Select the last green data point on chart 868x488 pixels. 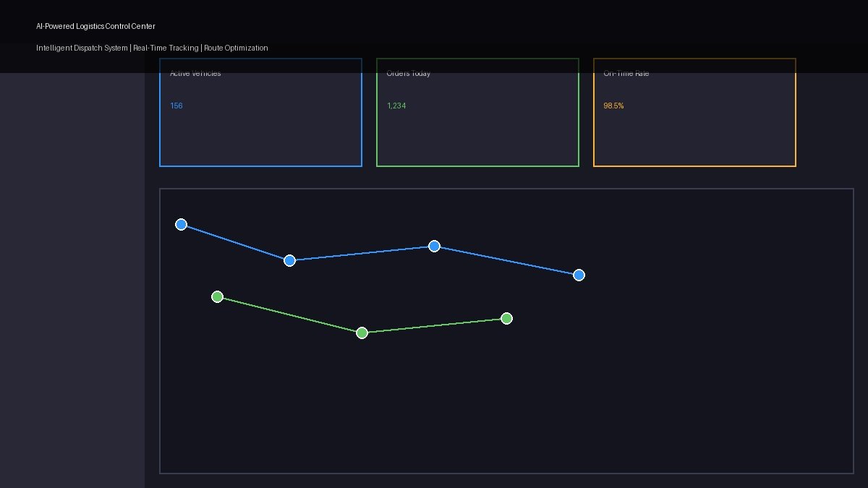pos(506,318)
